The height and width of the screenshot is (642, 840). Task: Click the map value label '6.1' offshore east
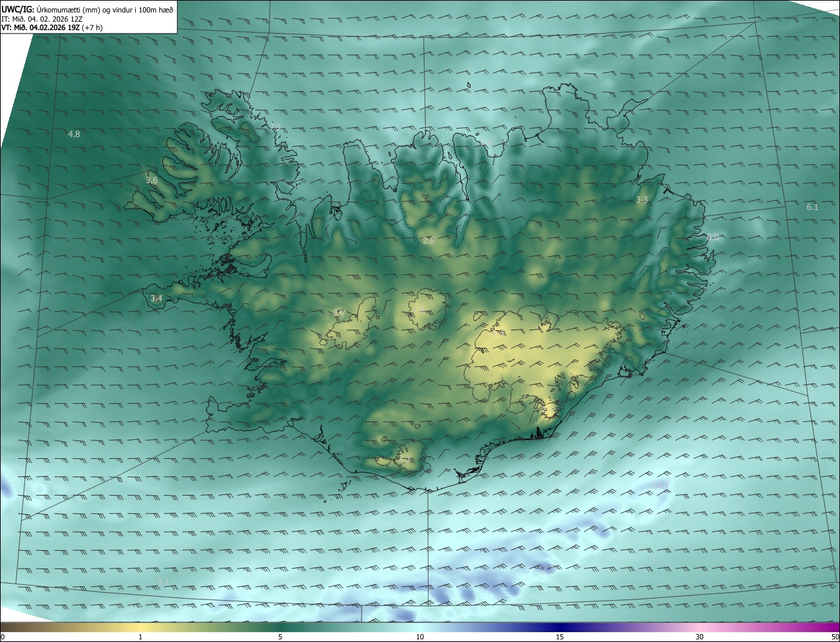812,207
